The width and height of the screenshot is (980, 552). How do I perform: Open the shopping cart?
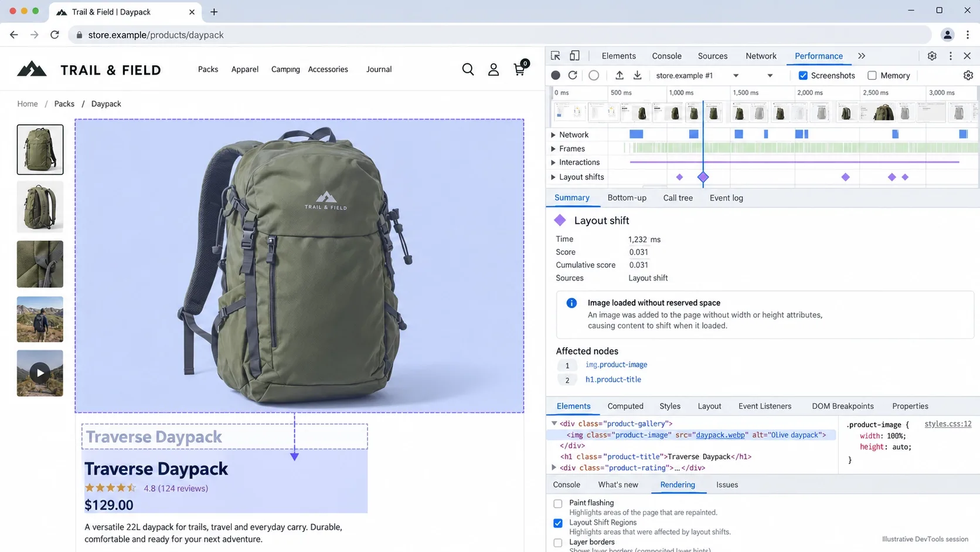coord(520,68)
